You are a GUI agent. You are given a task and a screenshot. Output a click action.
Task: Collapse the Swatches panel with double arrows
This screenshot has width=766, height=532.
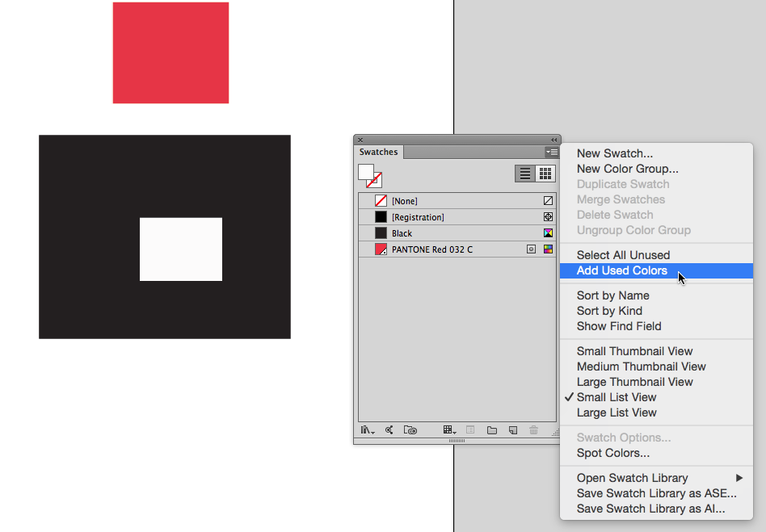tap(553, 139)
